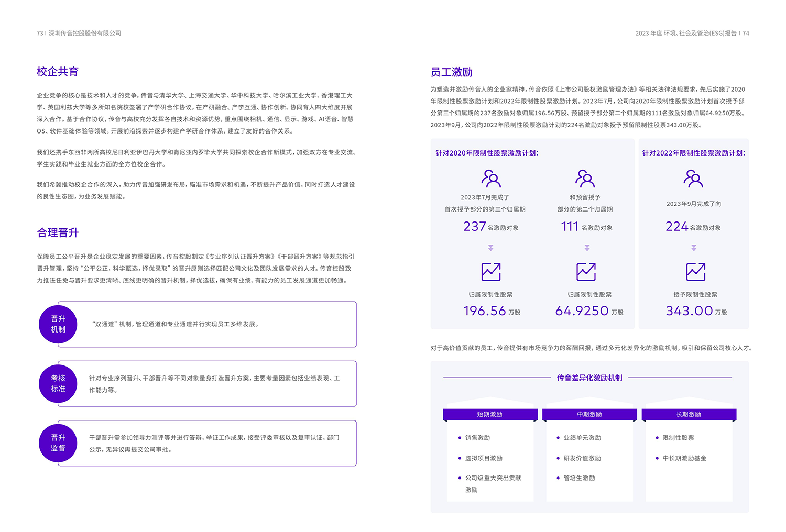
Task: Select the chart icon above 343.00 万股
Action: (695, 272)
